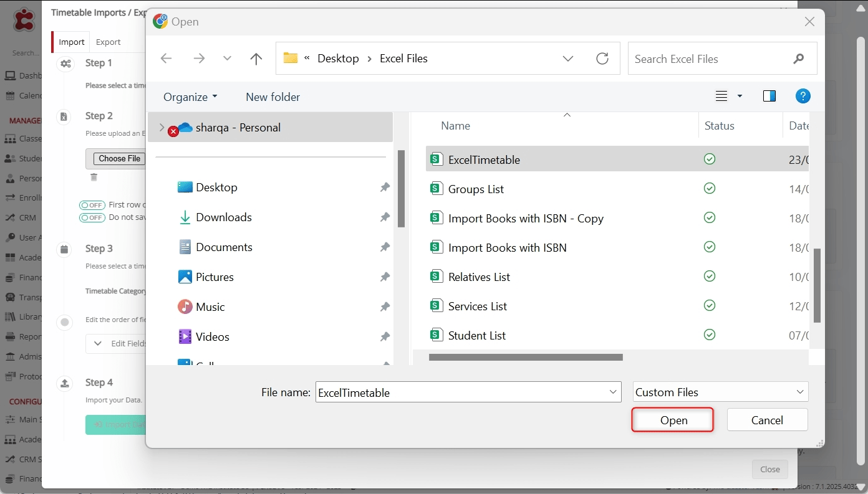Click the Open button
The height and width of the screenshot is (494, 868).
[x=673, y=420]
